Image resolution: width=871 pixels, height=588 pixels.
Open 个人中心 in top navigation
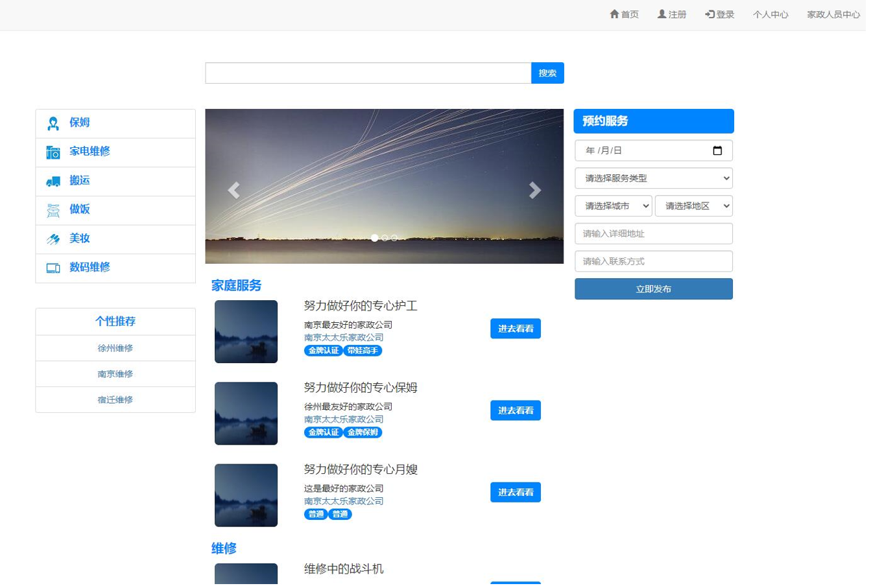pyautogui.click(x=775, y=14)
